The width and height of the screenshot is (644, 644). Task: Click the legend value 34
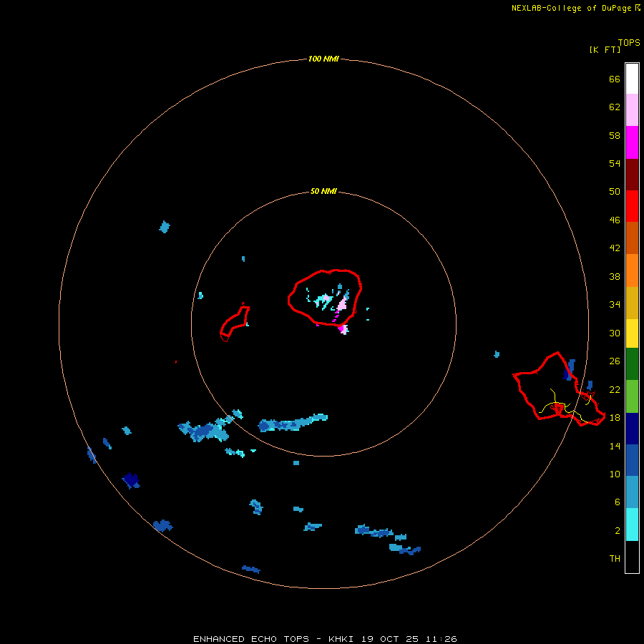615,305
